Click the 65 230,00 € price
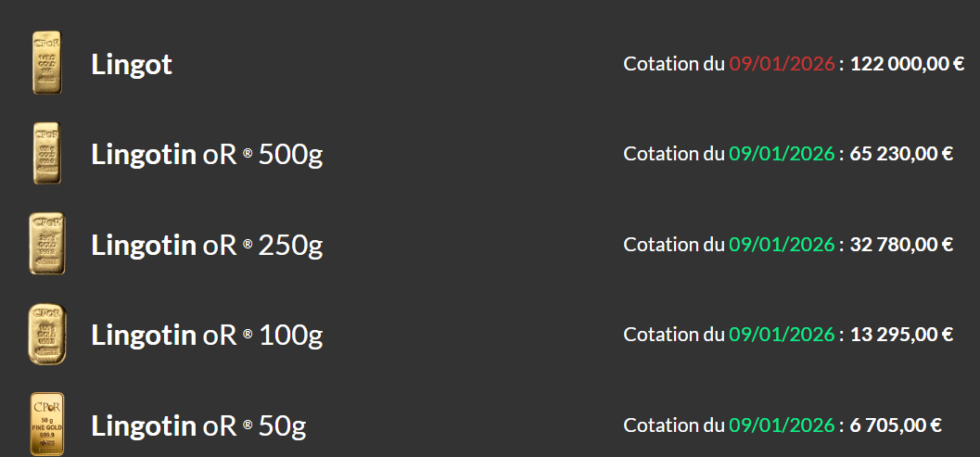The image size is (980, 457). [901, 154]
